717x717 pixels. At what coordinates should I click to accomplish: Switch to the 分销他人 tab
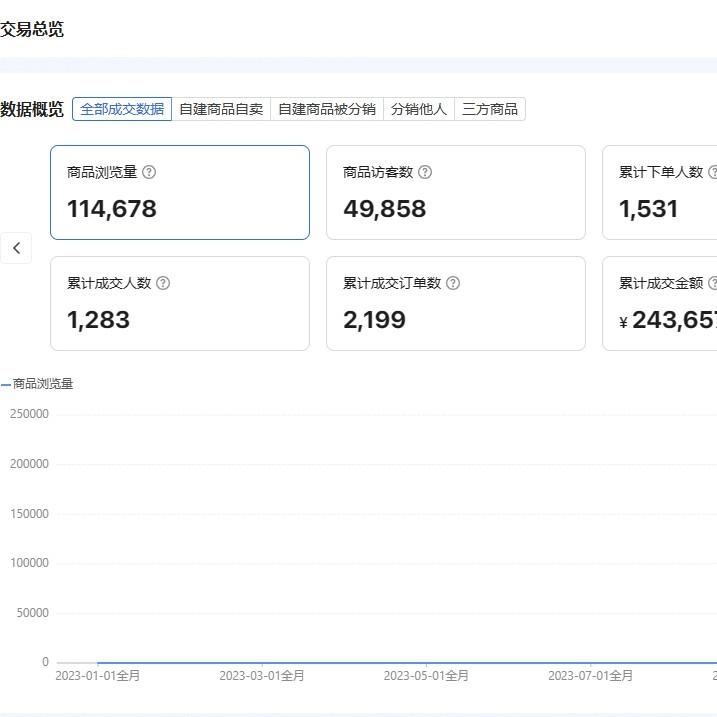click(x=419, y=109)
